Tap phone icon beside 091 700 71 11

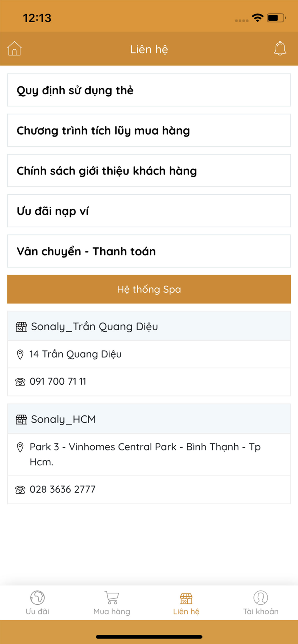pos(20,382)
